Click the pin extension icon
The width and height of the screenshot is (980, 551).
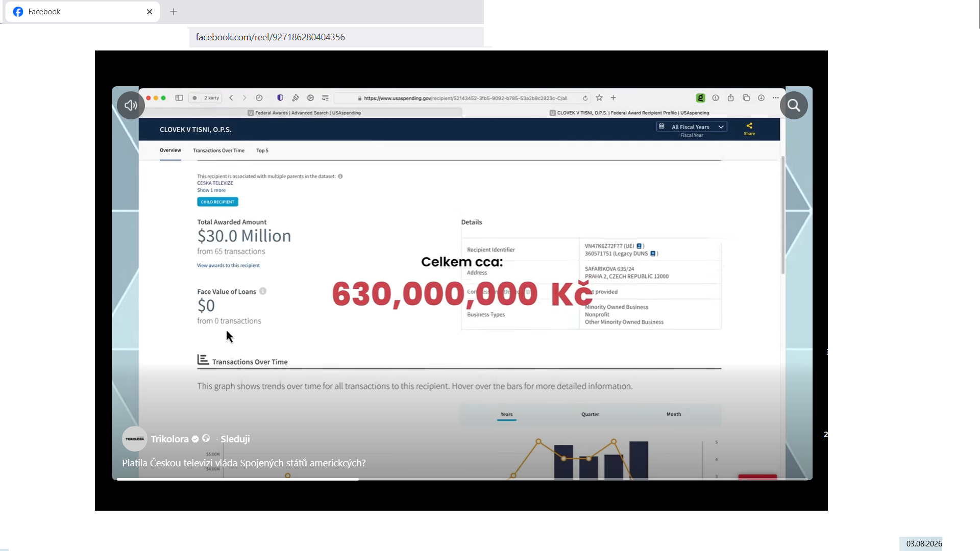296,98
